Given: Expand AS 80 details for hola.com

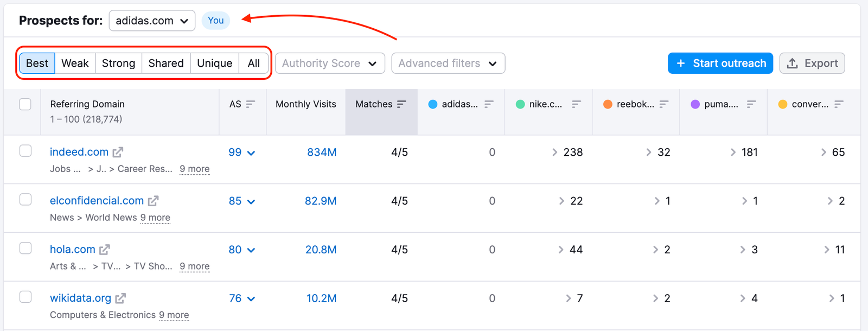Looking at the screenshot, I should pyautogui.click(x=251, y=251).
